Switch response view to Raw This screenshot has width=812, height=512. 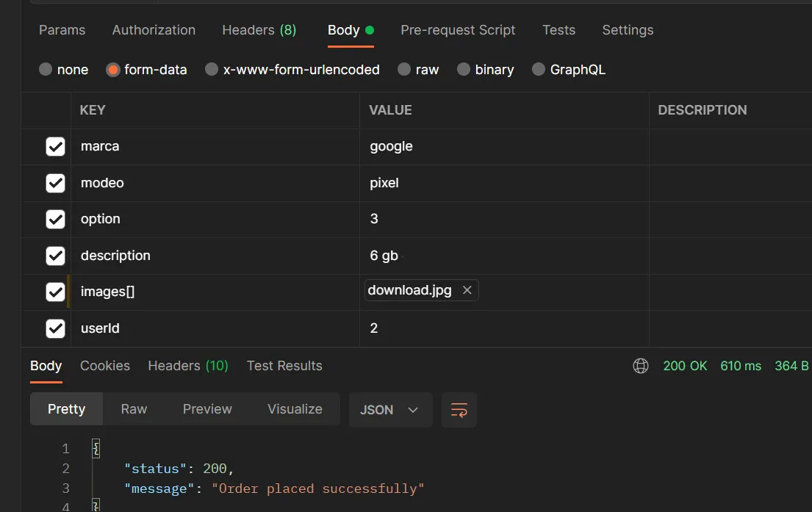pos(134,409)
